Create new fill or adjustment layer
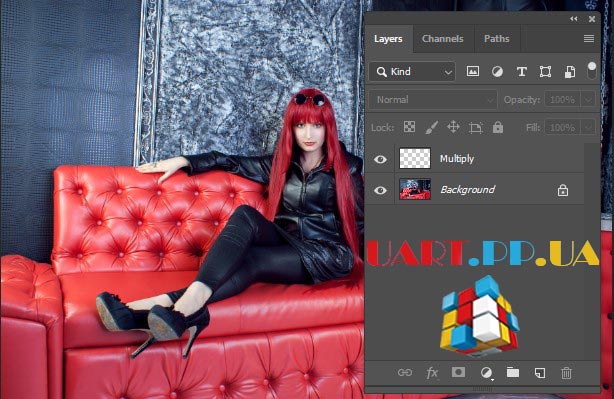The width and height of the screenshot is (614, 399). (486, 373)
